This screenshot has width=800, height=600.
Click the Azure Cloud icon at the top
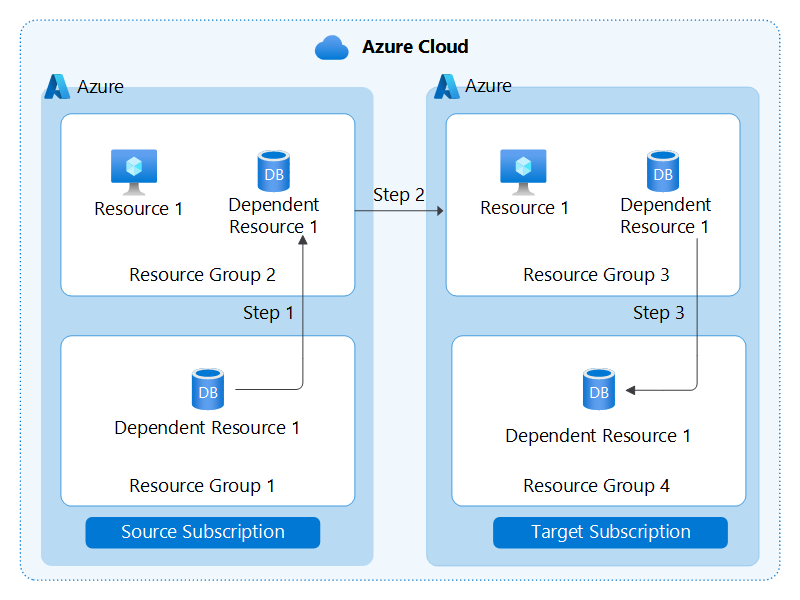[330, 46]
